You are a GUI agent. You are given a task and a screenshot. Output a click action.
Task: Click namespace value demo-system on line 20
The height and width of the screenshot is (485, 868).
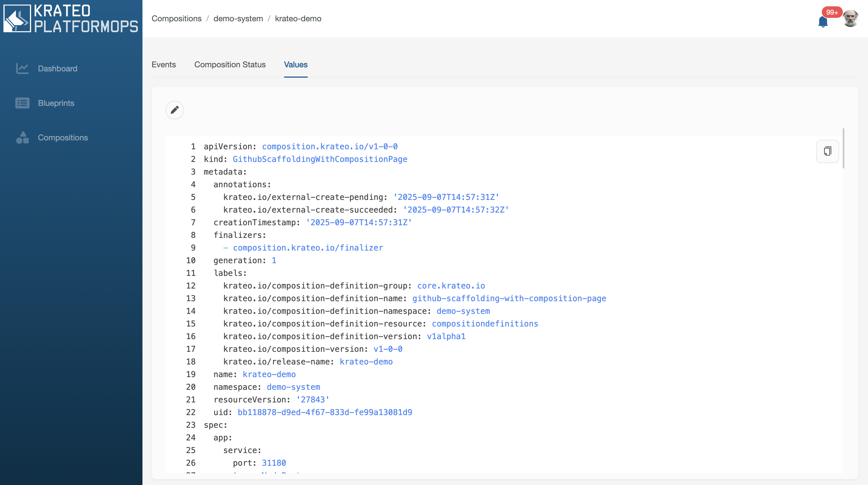294,387
